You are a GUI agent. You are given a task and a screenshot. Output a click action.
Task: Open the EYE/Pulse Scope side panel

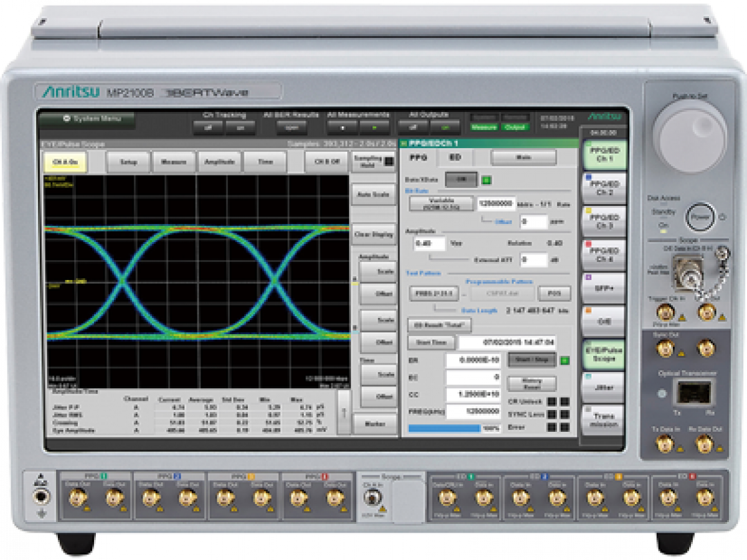pyautogui.click(x=603, y=355)
